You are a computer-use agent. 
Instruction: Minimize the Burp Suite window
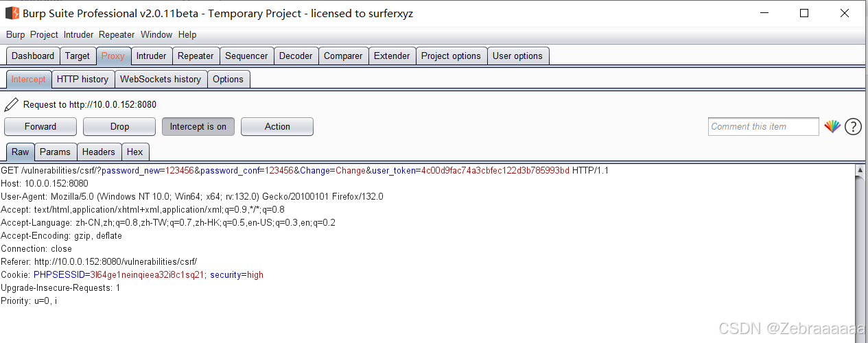(765, 13)
